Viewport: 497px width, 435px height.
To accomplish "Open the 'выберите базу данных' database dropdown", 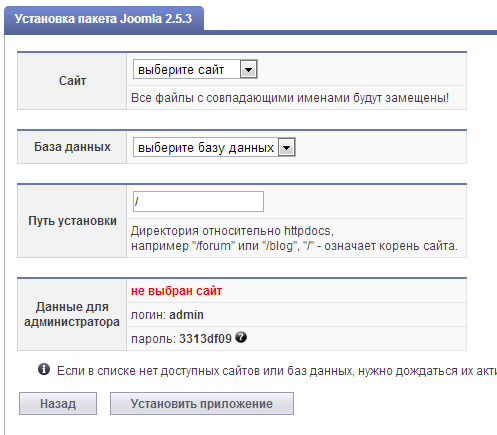I will click(x=214, y=147).
